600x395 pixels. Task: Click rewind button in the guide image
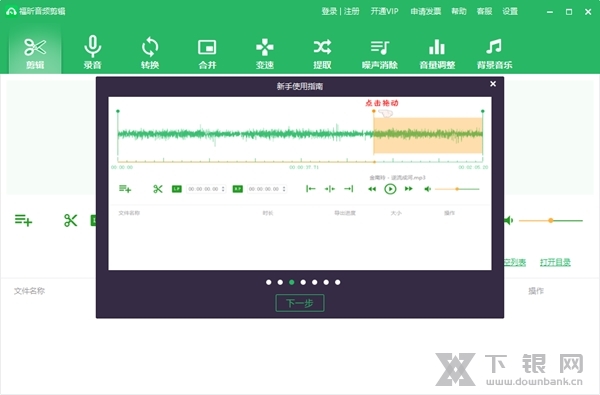[372, 189]
